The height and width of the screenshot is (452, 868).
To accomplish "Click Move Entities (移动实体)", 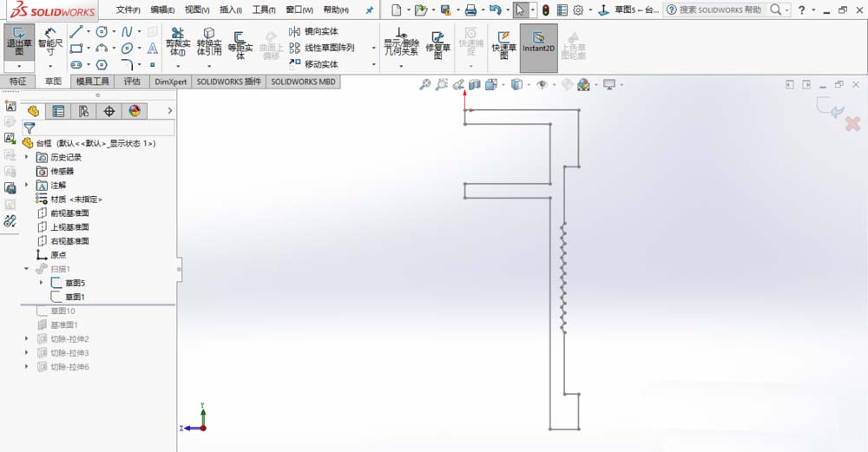I will (x=314, y=64).
